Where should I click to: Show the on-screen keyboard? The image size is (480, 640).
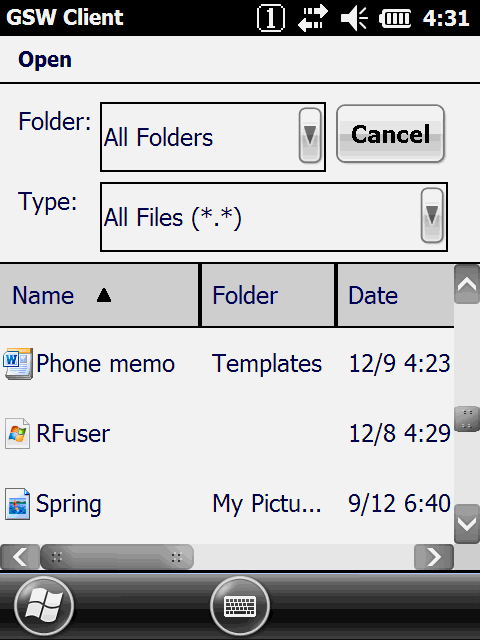point(240,606)
